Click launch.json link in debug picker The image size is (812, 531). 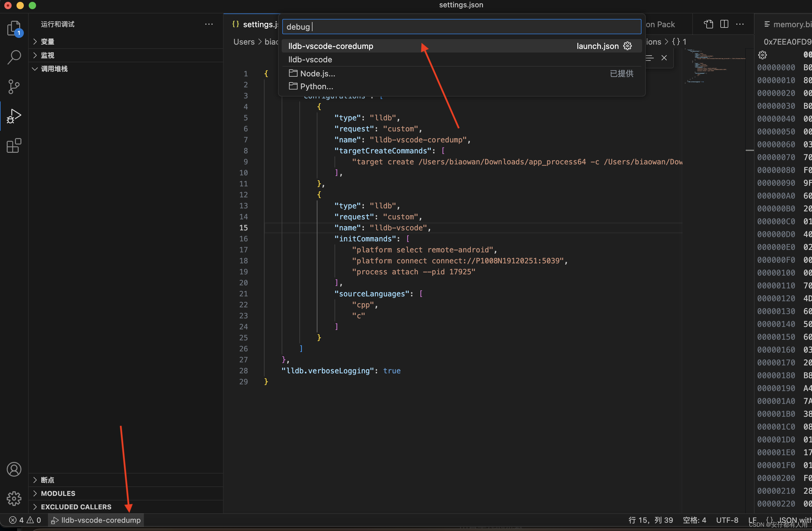[x=598, y=46]
